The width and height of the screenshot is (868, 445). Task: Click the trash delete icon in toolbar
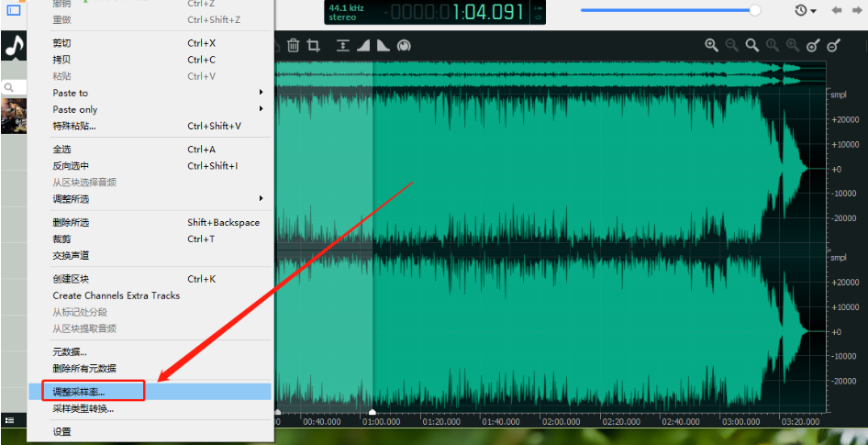pyautogui.click(x=294, y=45)
